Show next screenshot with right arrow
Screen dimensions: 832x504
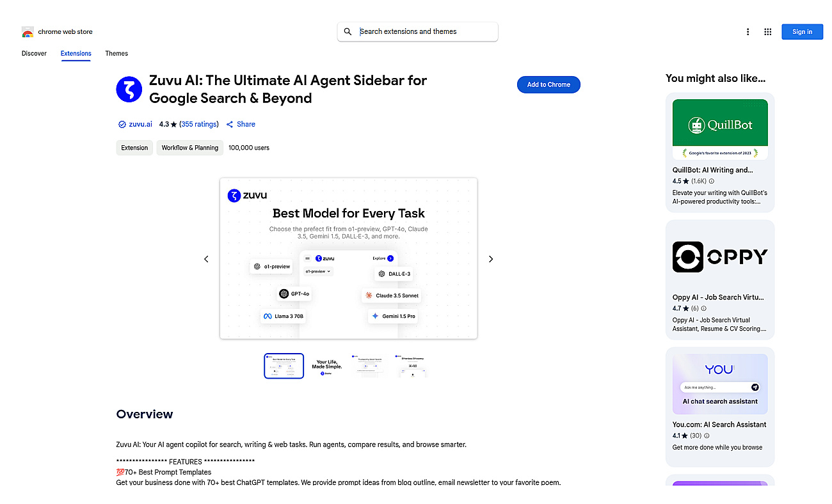pos(491,259)
